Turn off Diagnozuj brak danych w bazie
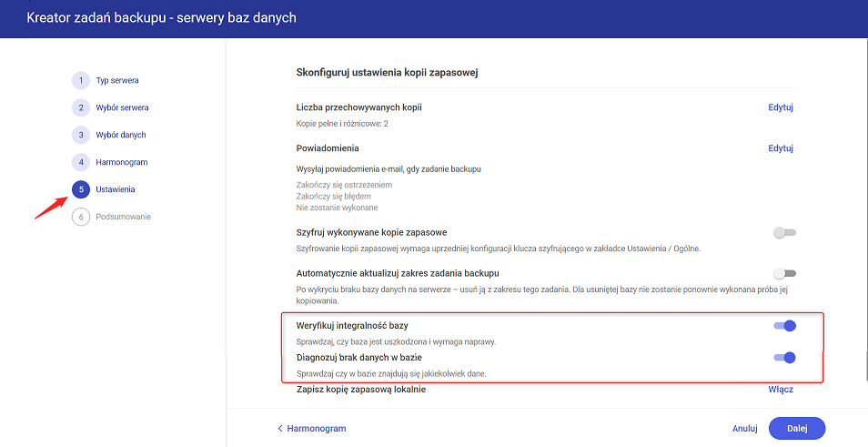868x447 pixels. point(783,358)
